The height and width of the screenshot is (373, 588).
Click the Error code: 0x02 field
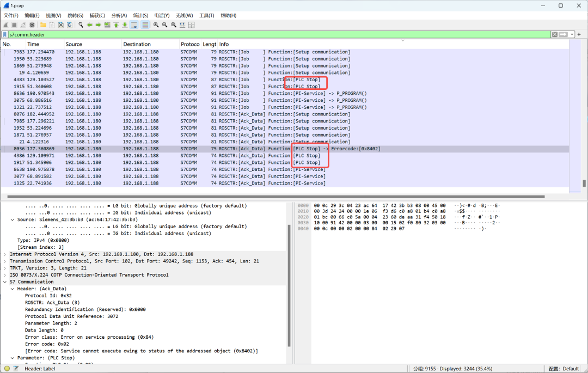point(47,344)
